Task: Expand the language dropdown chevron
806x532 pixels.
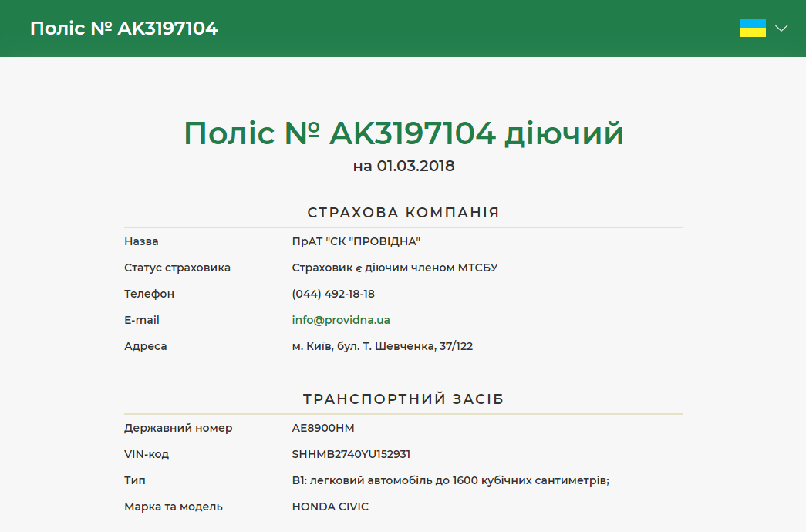Action: coord(781,29)
